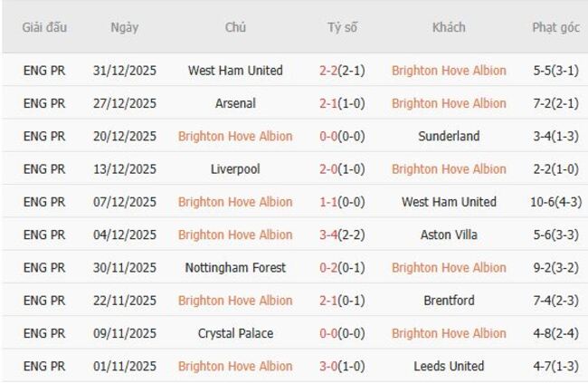This screenshot has height=383, width=588.
Task: Click the Brentford team link
Action: pos(449,301)
